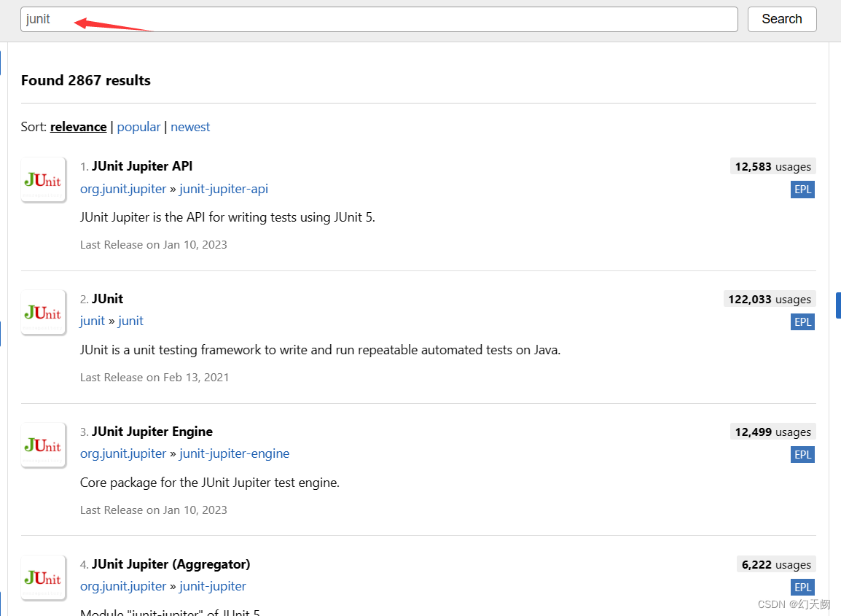841x616 pixels.
Task: Open JUnit logo of JUnit Jupiter API result
Action: pyautogui.click(x=44, y=180)
